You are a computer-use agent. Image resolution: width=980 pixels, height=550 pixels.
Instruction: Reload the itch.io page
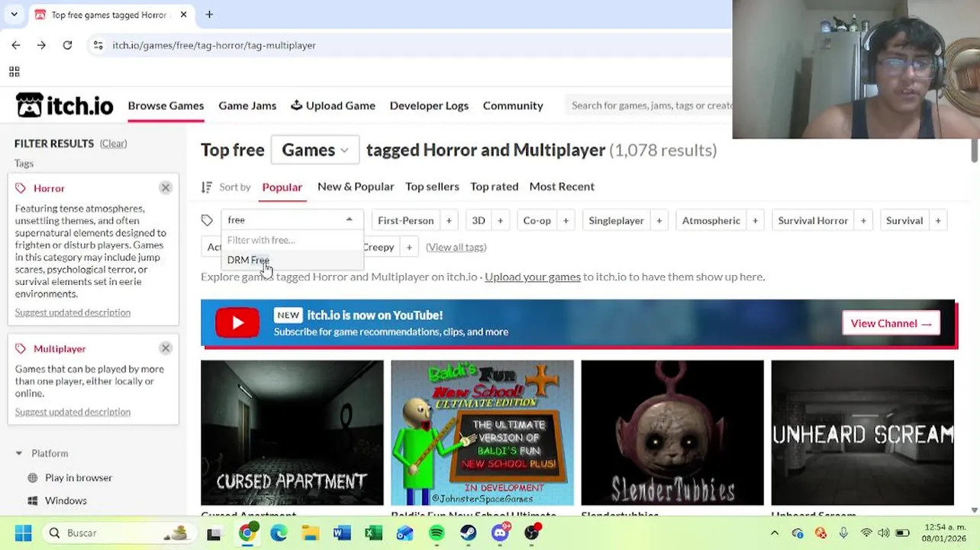coord(67,45)
